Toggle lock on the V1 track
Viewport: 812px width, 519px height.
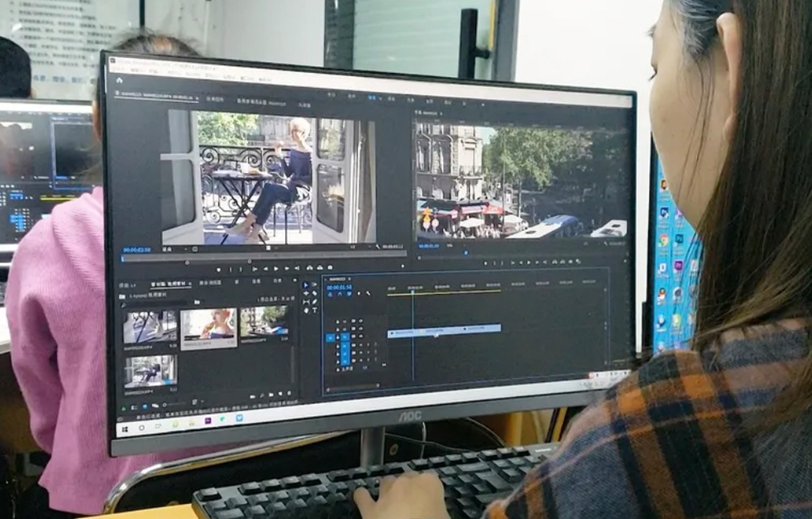338,337
